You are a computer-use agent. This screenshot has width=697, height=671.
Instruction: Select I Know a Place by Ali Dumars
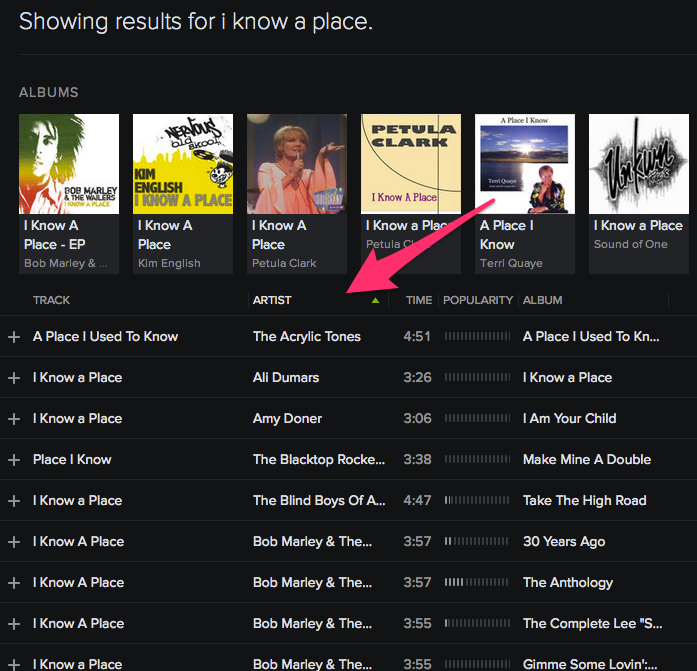coord(77,378)
